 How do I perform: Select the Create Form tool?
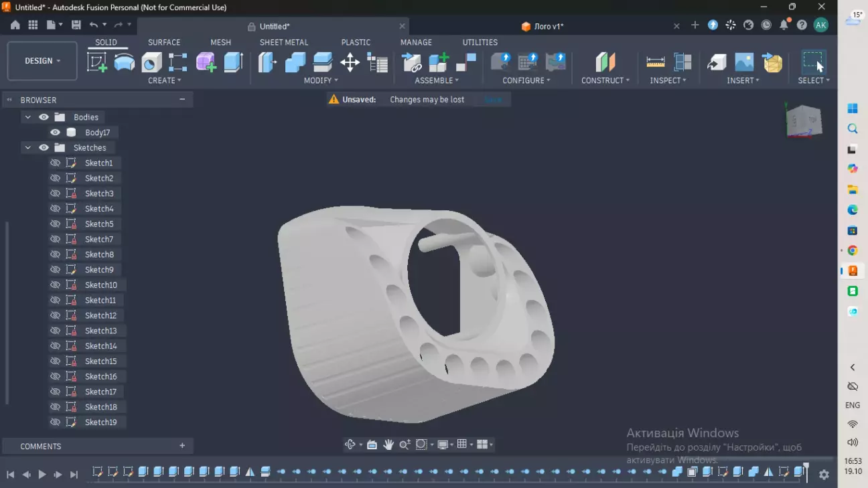coord(206,62)
